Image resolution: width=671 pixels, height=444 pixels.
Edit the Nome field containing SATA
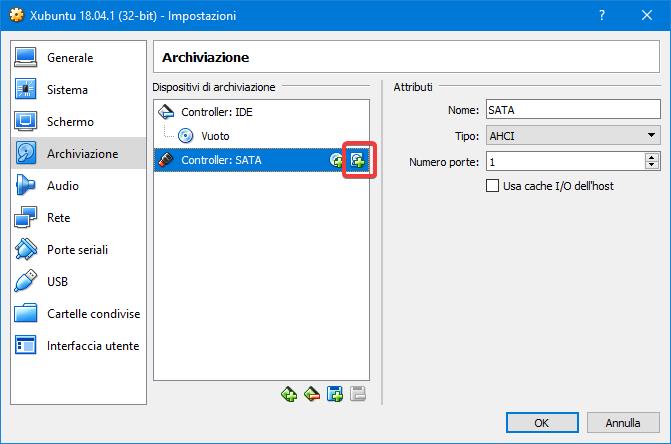(x=573, y=110)
